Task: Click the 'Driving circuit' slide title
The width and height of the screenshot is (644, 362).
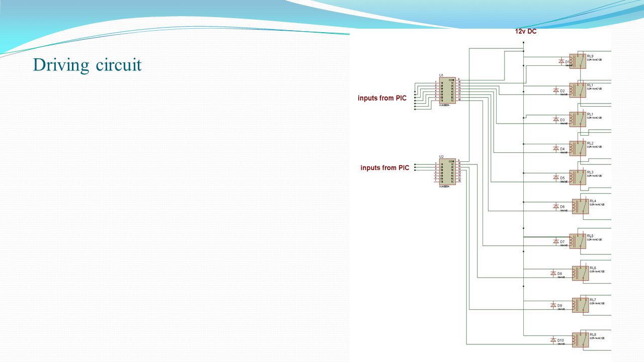Action: click(87, 65)
